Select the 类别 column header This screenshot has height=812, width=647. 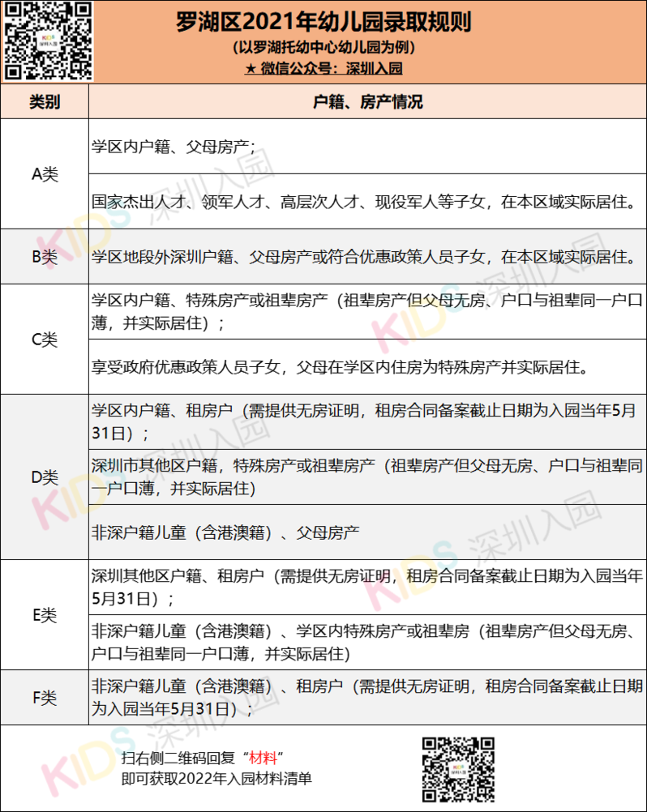(45, 101)
